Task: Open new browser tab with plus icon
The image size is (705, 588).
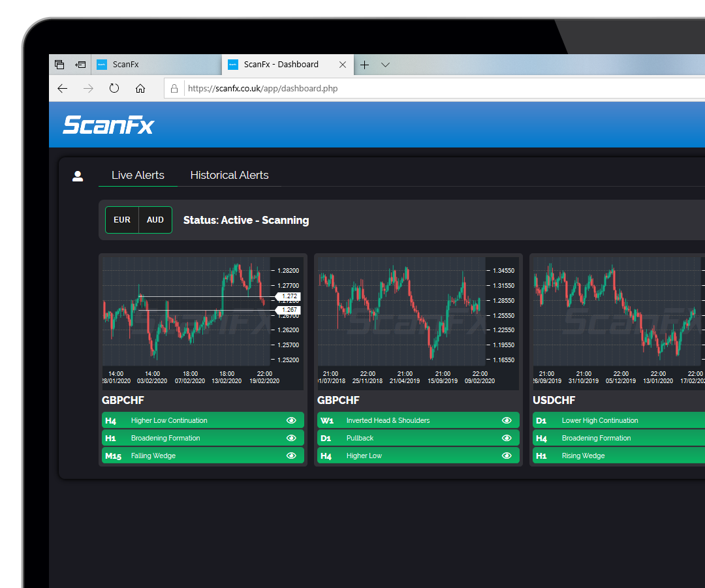Action: 365,65
